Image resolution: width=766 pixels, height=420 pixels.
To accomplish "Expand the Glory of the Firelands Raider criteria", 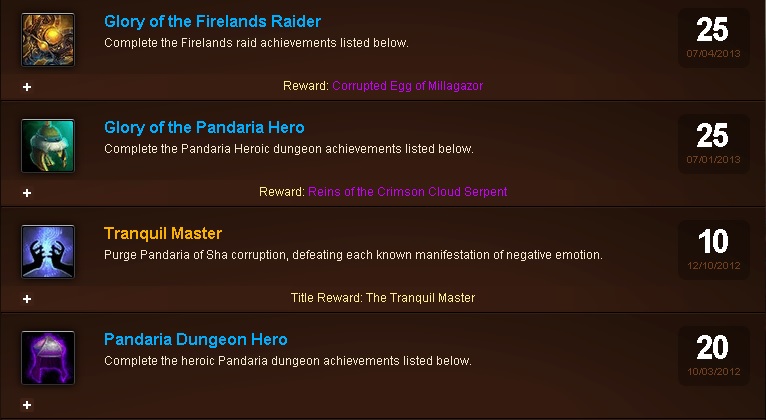I will pos(27,87).
